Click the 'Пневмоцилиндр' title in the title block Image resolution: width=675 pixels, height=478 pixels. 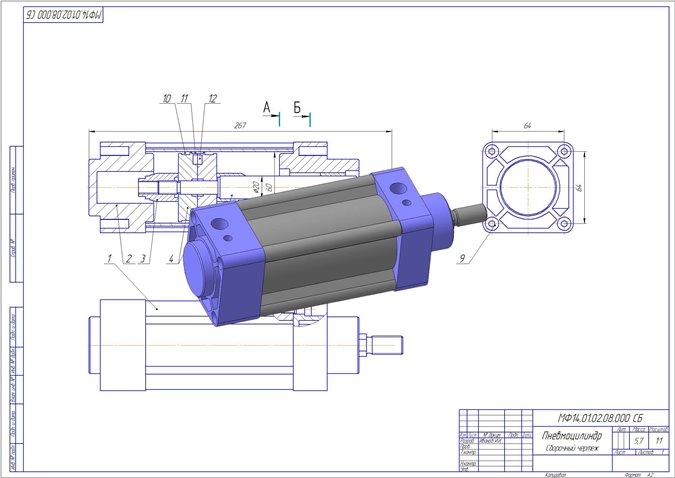tap(571, 436)
